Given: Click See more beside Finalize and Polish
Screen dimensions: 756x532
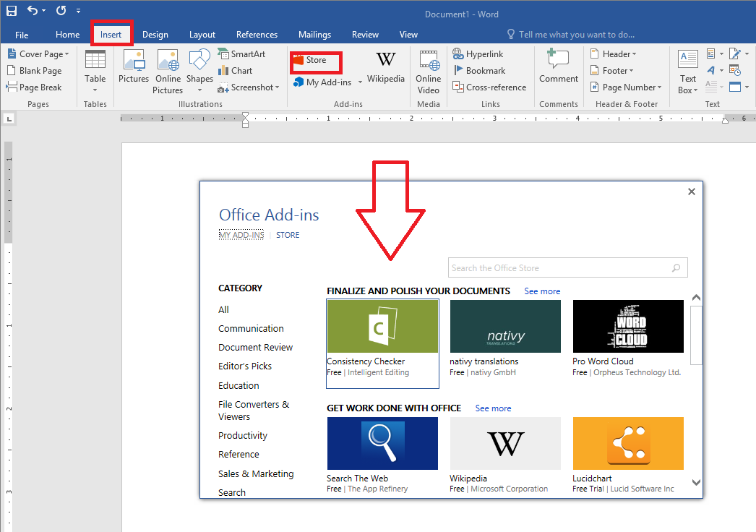Looking at the screenshot, I should point(542,291).
